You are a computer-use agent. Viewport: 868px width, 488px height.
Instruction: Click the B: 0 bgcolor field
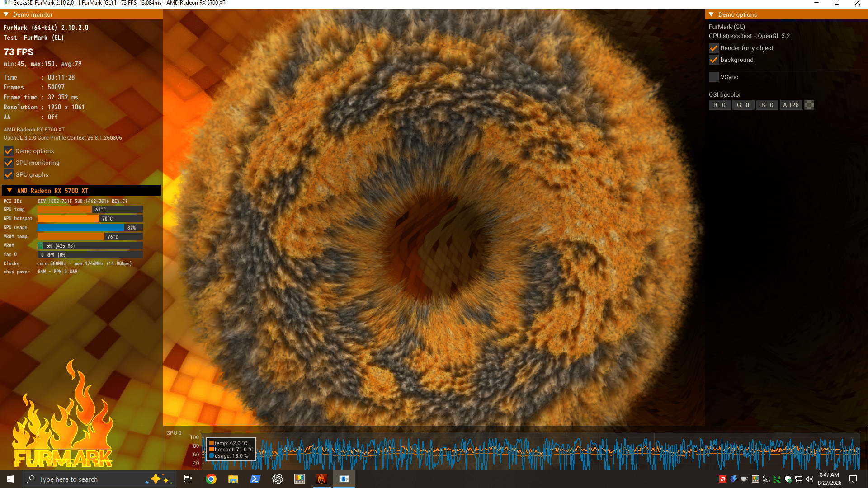click(767, 105)
